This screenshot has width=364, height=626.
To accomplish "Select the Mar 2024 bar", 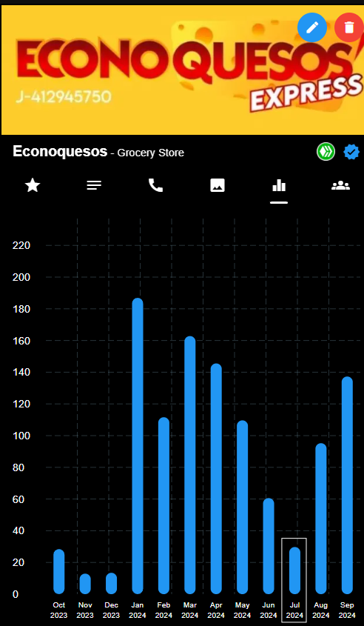I will point(190,465).
